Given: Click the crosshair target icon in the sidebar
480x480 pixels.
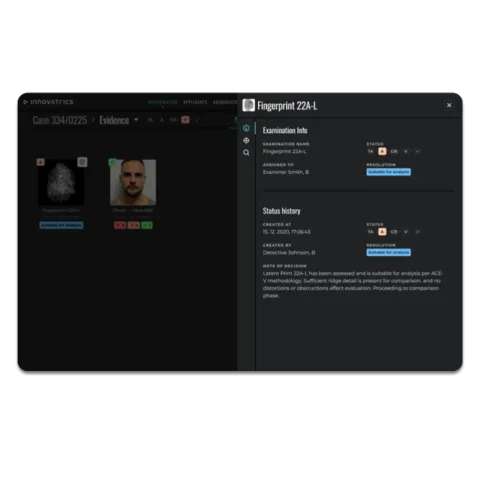Looking at the screenshot, I should pyautogui.click(x=246, y=140).
